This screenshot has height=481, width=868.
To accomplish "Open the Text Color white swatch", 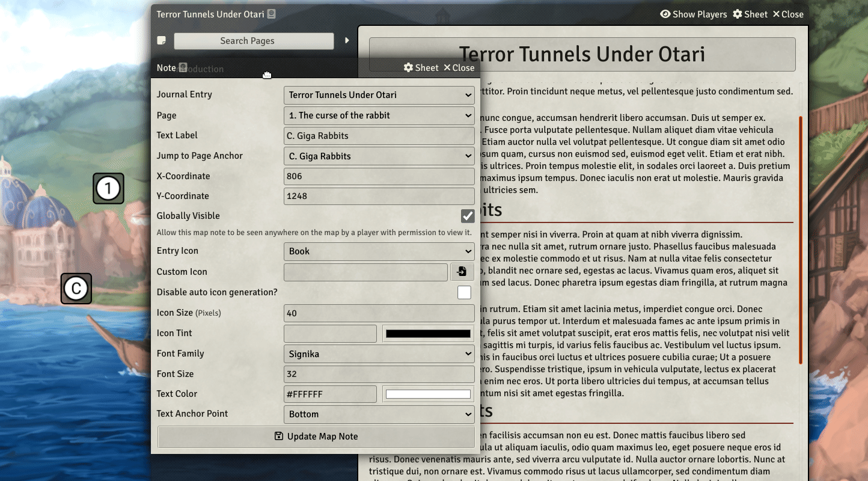I will 428,394.
